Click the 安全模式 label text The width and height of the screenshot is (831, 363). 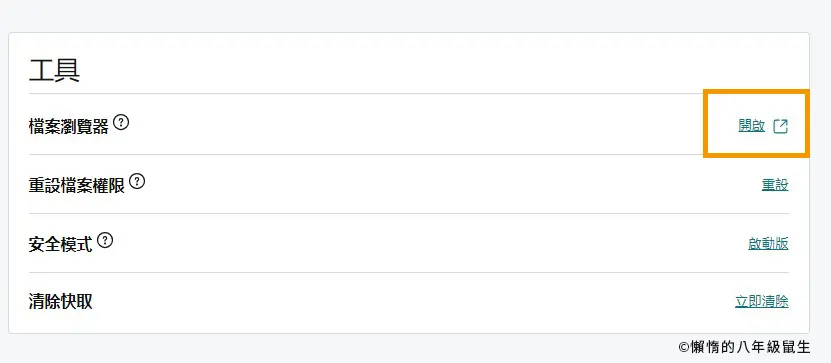pos(60,244)
